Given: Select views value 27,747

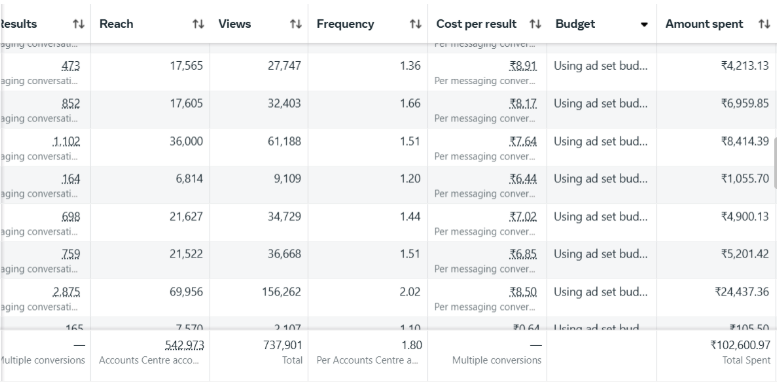Looking at the screenshot, I should [x=284, y=66].
